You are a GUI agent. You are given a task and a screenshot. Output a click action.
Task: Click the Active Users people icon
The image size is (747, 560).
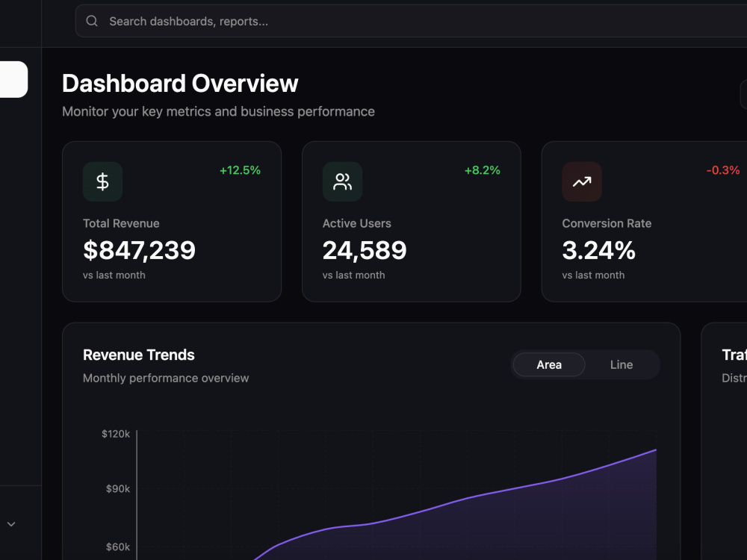click(342, 181)
